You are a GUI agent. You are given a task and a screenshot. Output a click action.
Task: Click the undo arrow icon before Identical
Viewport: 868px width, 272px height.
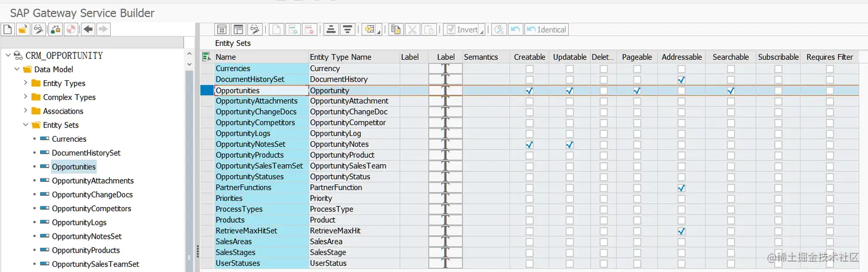pyautogui.click(x=516, y=29)
